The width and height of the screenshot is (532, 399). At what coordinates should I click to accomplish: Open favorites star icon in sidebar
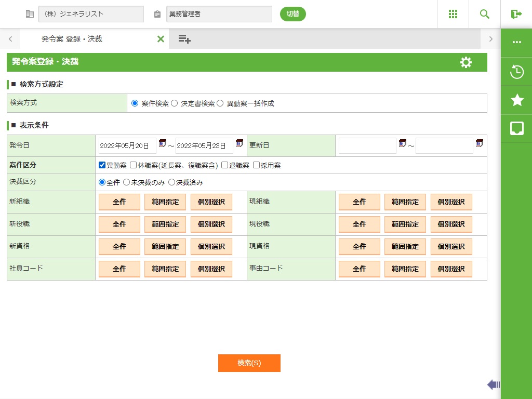point(517,100)
